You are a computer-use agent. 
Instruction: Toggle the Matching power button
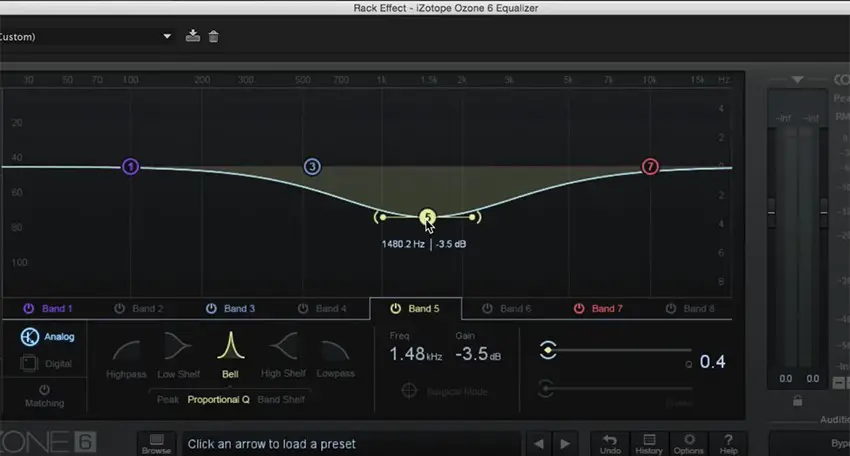pyautogui.click(x=44, y=390)
